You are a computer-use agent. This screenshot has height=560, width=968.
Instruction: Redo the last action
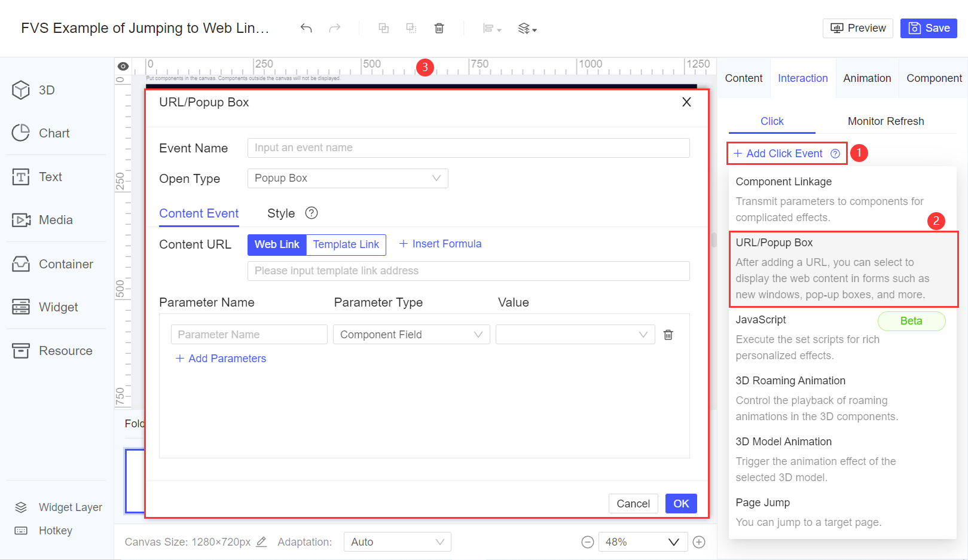pyautogui.click(x=335, y=28)
